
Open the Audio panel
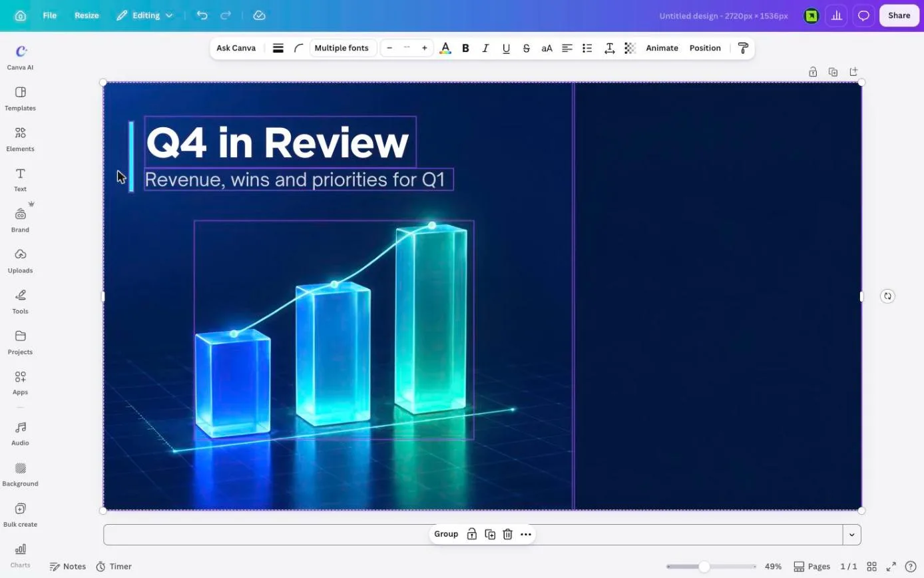click(x=20, y=433)
